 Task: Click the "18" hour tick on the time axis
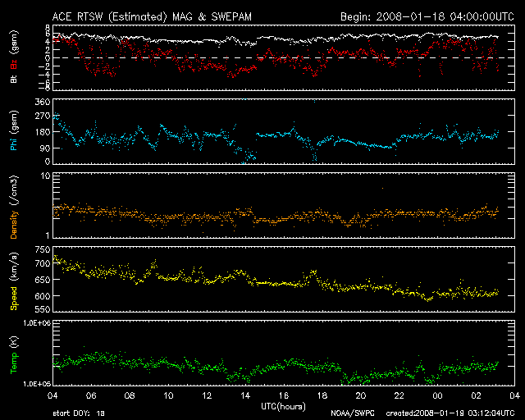(322, 396)
